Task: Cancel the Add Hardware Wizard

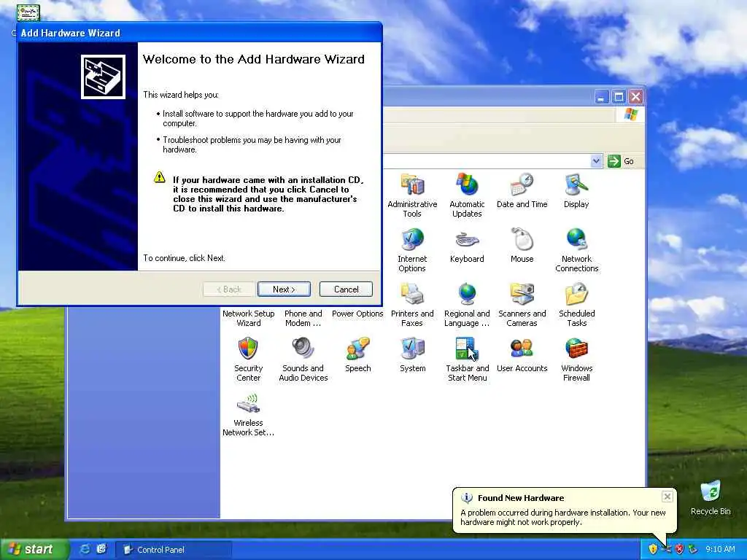Action: coord(346,289)
